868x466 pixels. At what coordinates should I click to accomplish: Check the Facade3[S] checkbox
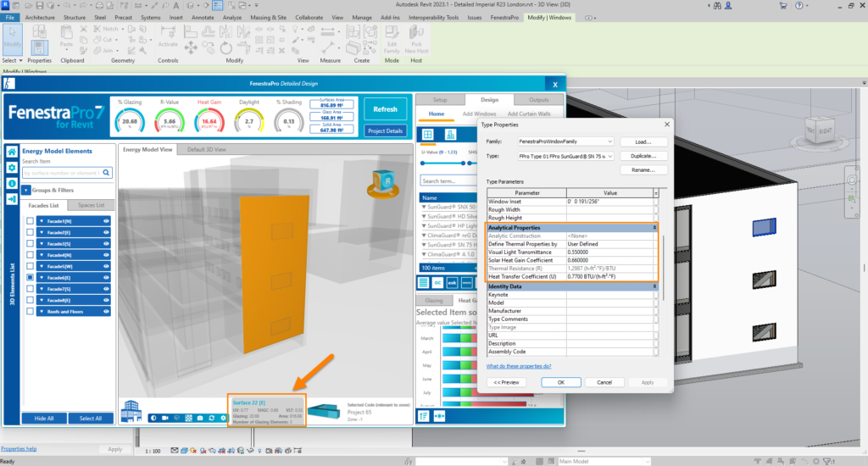coord(30,243)
